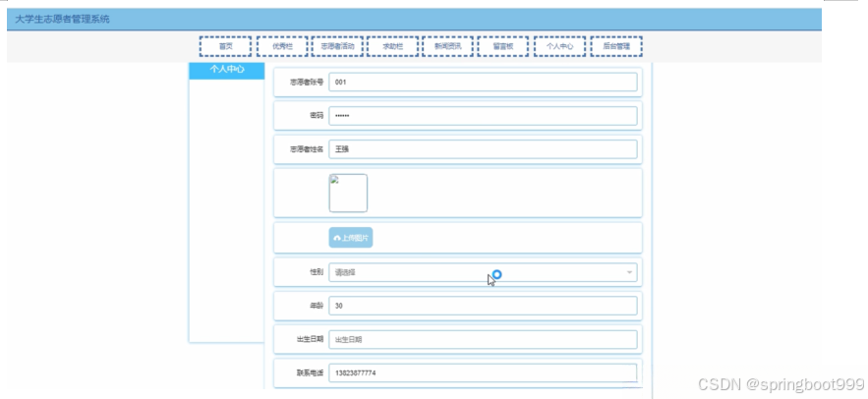The height and width of the screenshot is (399, 868).
Task: Click the 出生日期 label text
Action: [310, 340]
